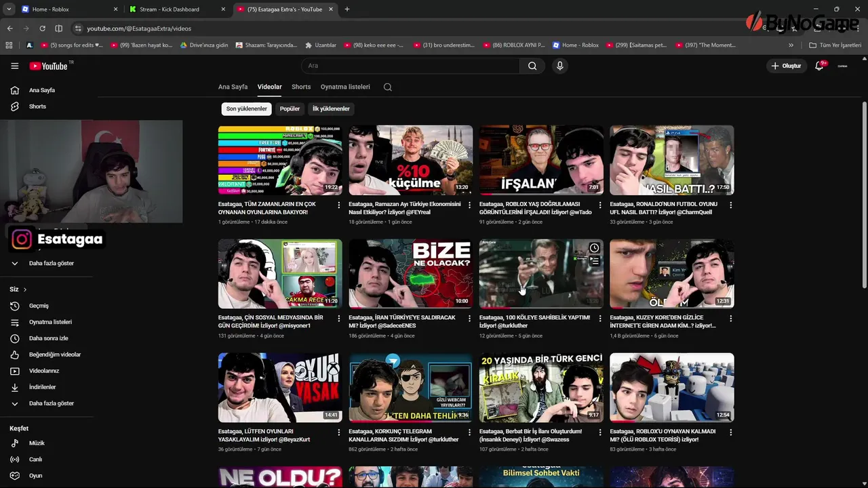Search within channel using magnifier icon
The width and height of the screenshot is (868, 488).
click(x=387, y=87)
